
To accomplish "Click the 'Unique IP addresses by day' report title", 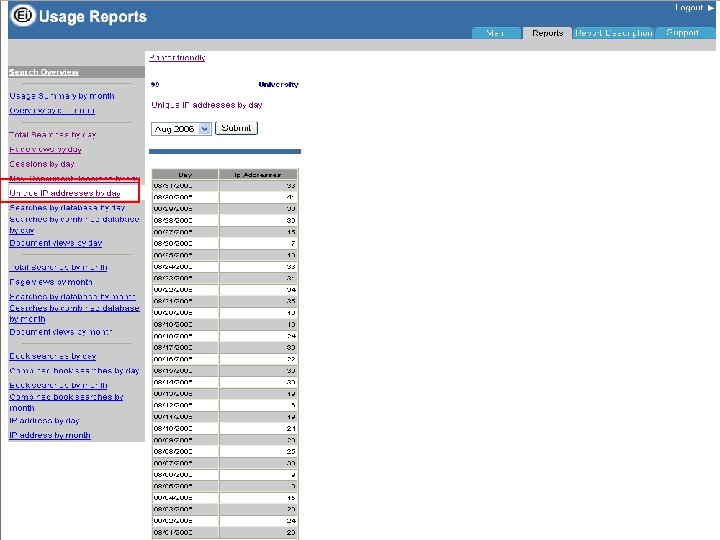I will click(207, 105).
